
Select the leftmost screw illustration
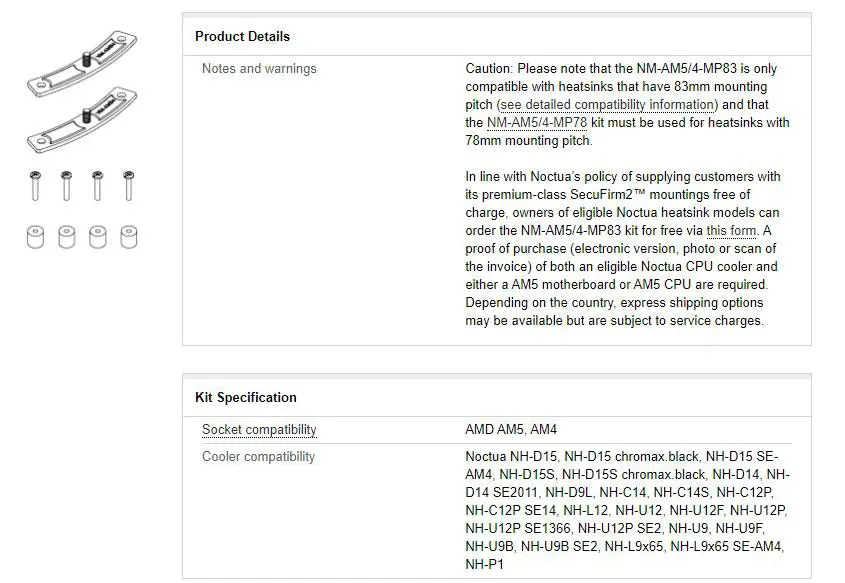pos(35,186)
